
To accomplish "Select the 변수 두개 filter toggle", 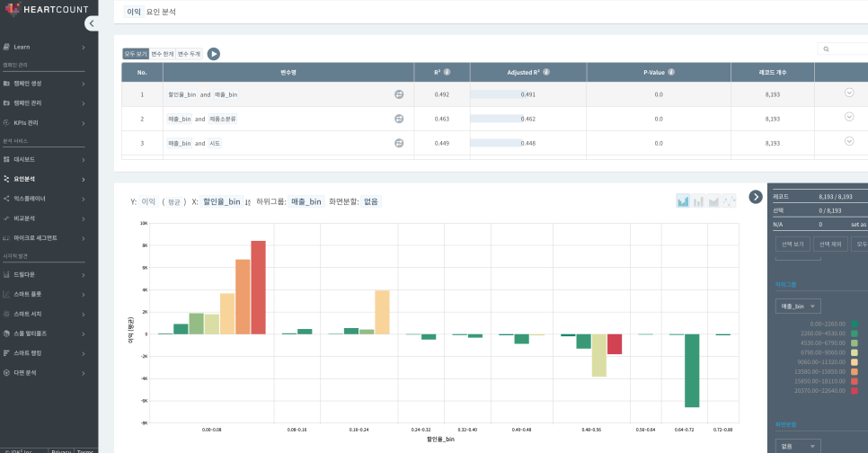I will point(189,54).
